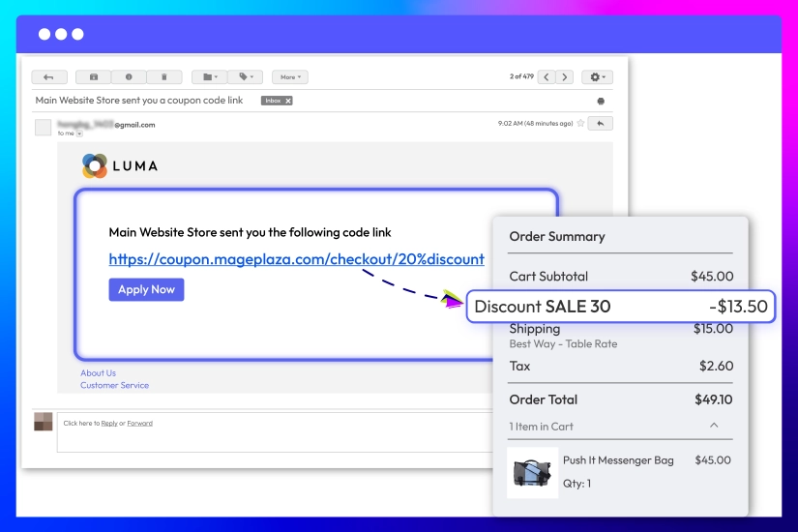Click the 2 of 479 counter
This screenshot has height=532, width=798.
pos(521,76)
